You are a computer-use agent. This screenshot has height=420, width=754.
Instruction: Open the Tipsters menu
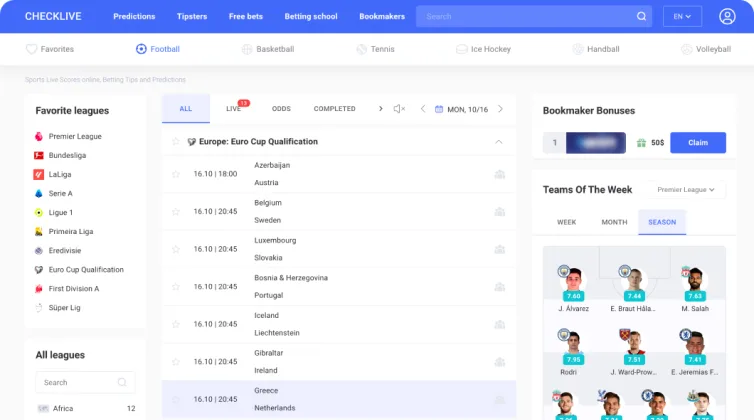[x=192, y=16]
